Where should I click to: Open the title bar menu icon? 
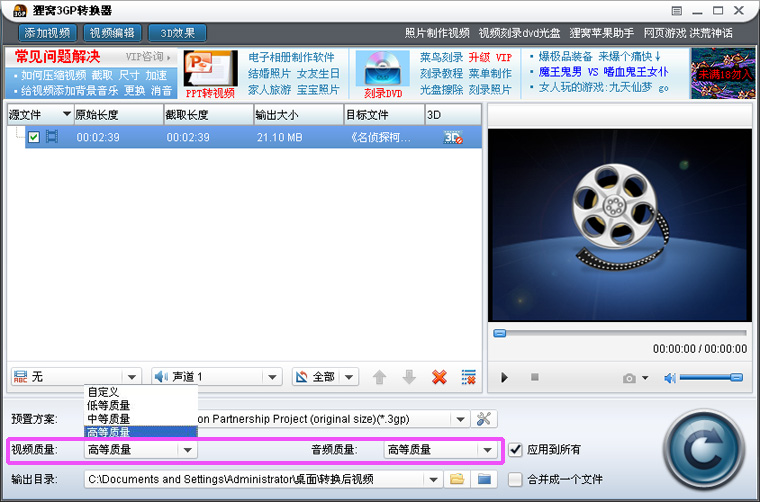coord(677,11)
